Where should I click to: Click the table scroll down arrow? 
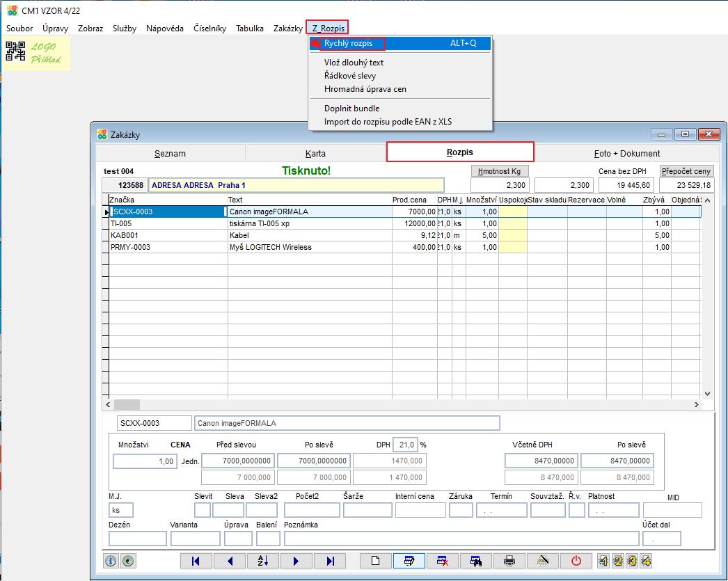tap(707, 394)
